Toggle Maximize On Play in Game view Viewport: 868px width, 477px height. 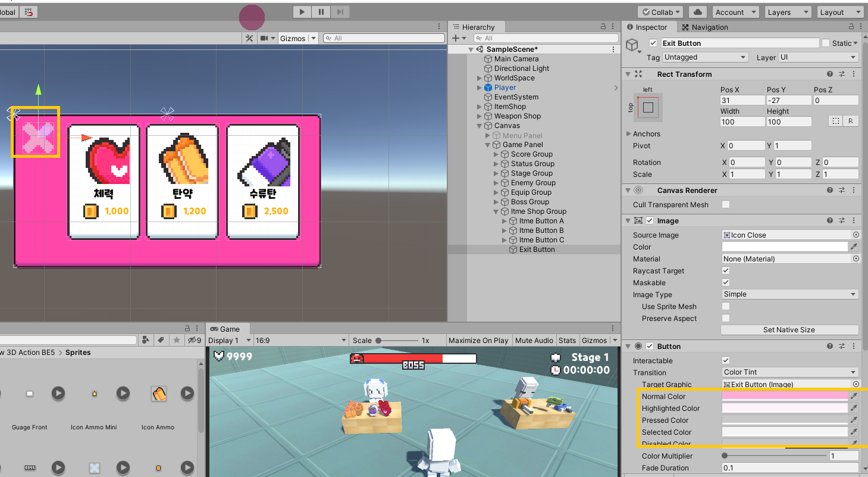pyautogui.click(x=478, y=340)
